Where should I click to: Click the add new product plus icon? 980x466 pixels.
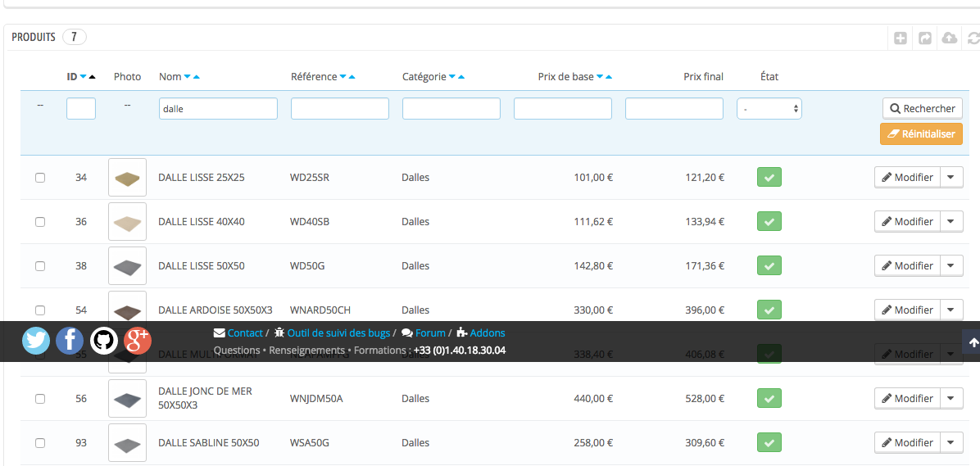click(900, 38)
